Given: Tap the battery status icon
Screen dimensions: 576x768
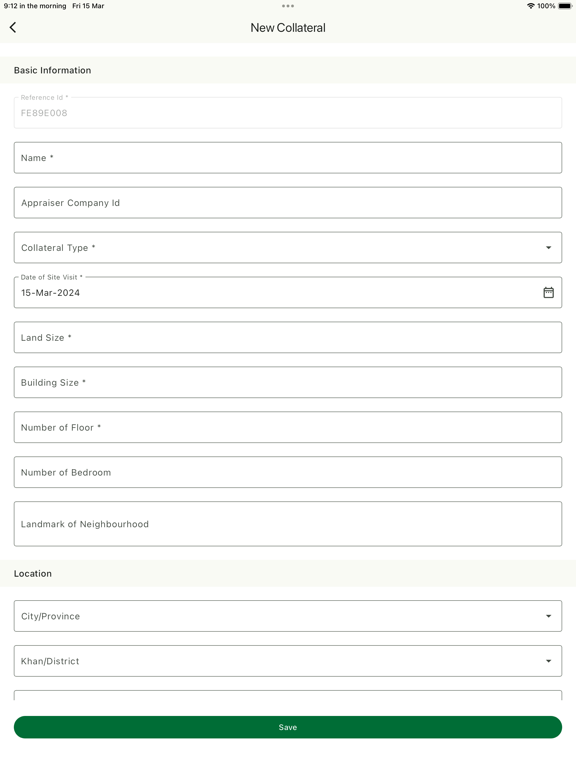Looking at the screenshot, I should pyautogui.click(x=564, y=6).
